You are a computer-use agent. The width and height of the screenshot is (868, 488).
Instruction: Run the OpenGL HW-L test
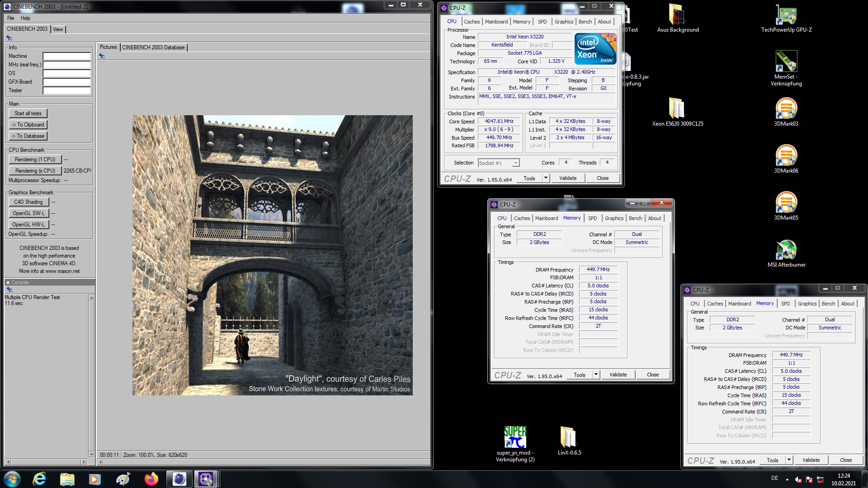[28, 225]
